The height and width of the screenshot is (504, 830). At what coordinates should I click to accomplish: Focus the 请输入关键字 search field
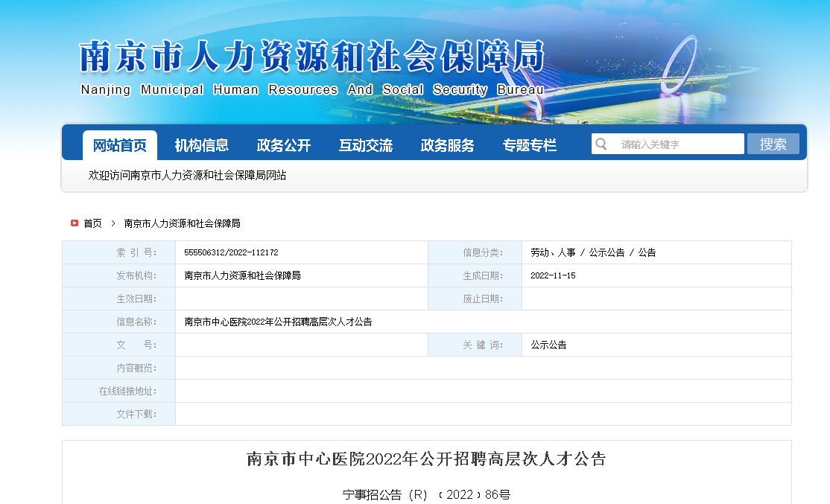[678, 144]
